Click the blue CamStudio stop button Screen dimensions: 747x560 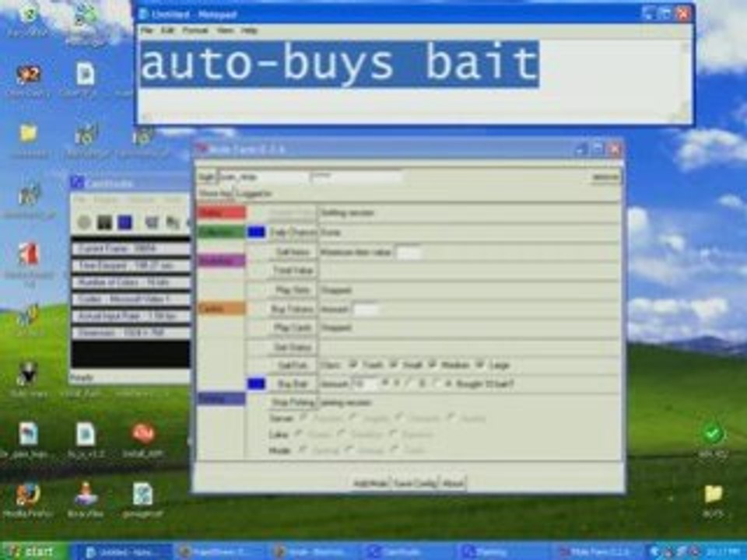(124, 222)
